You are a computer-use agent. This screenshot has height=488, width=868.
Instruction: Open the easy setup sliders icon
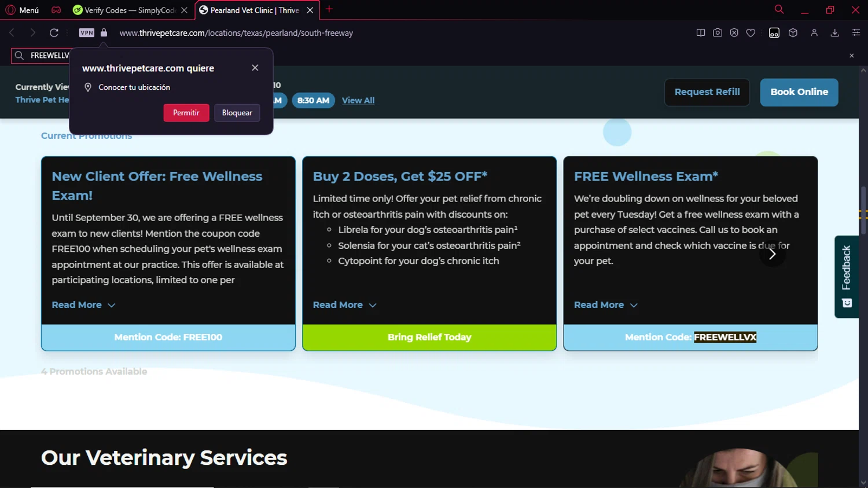click(x=856, y=33)
